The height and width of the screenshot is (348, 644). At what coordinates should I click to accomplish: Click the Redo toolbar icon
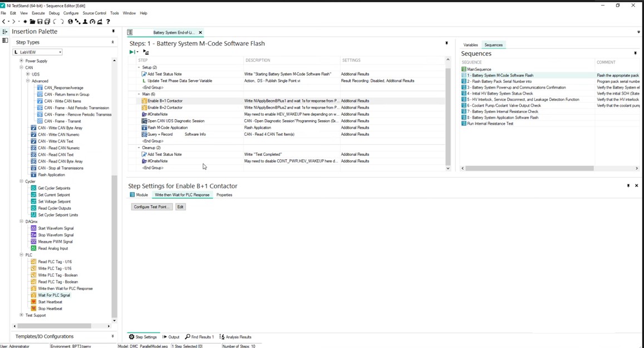pyautogui.click(x=62, y=21)
